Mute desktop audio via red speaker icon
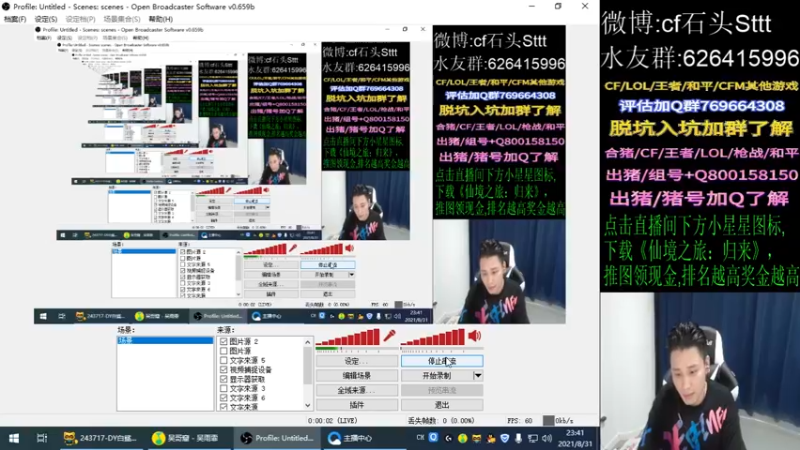Viewport: 800px width, 450px height. 474,335
